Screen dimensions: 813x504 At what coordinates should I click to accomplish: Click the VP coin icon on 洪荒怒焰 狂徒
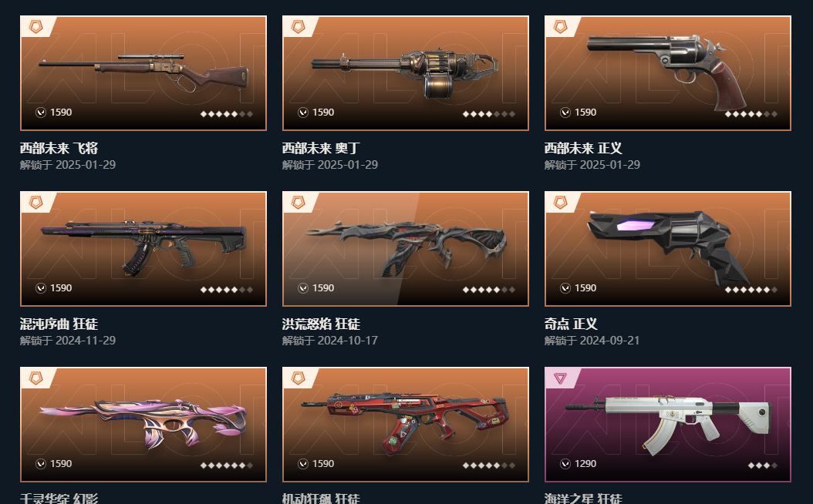303,288
